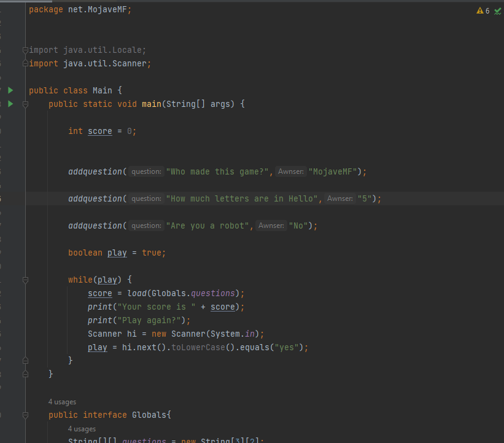Click the "yes" string literal

coord(287,347)
